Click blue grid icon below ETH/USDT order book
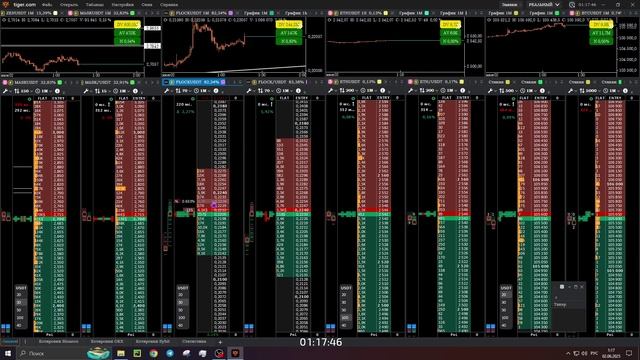The image size is (640, 360). (x=411, y=327)
